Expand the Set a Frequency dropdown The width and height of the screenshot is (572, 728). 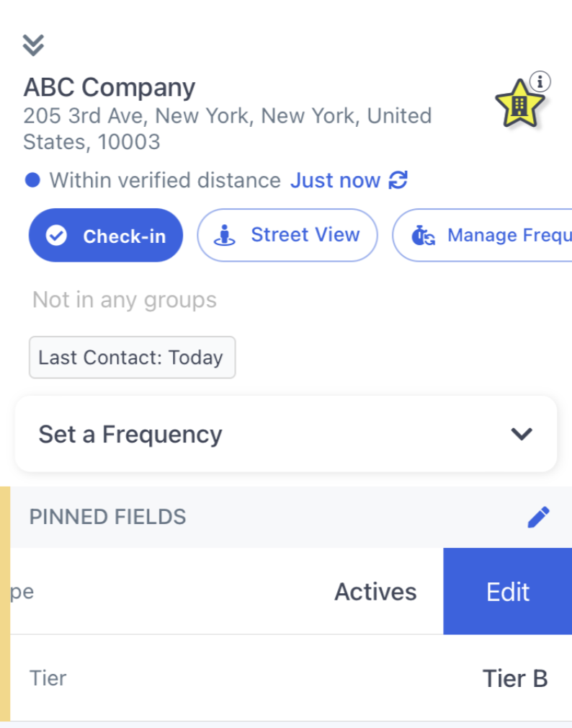tap(286, 434)
